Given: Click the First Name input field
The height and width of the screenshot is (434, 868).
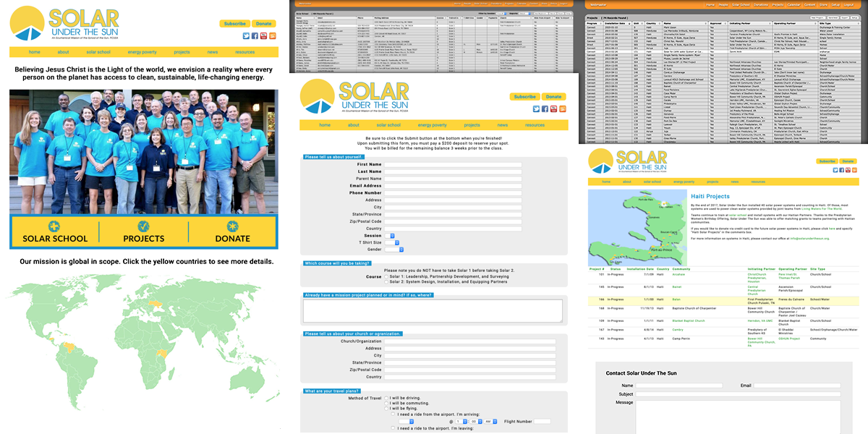Looking at the screenshot, I should (x=453, y=165).
